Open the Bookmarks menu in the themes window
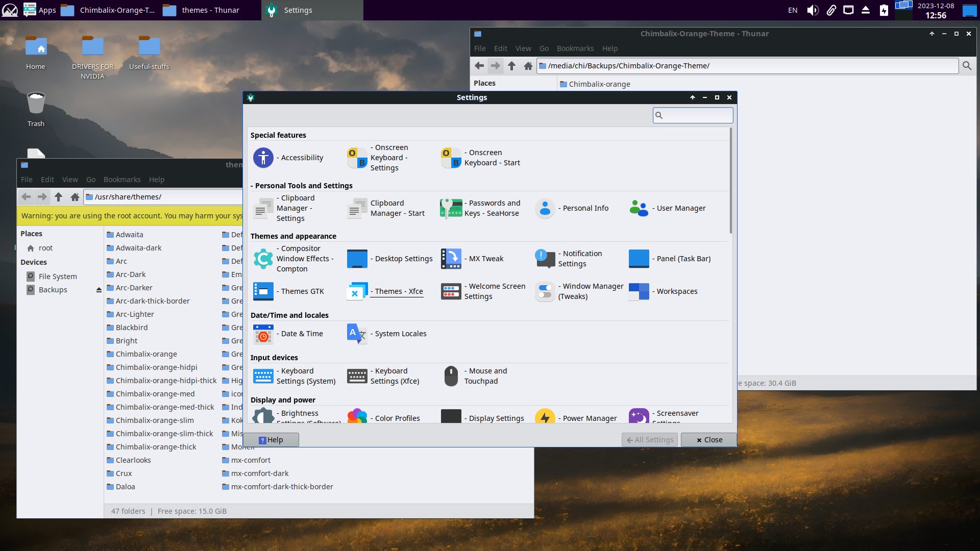Screen dimensions: 980x551 point(121,180)
